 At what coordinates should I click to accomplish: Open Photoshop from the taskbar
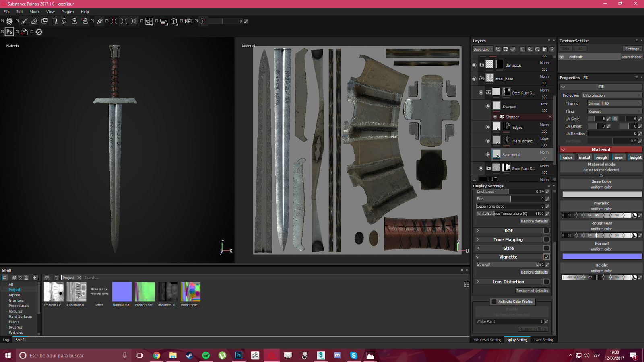(x=239, y=355)
